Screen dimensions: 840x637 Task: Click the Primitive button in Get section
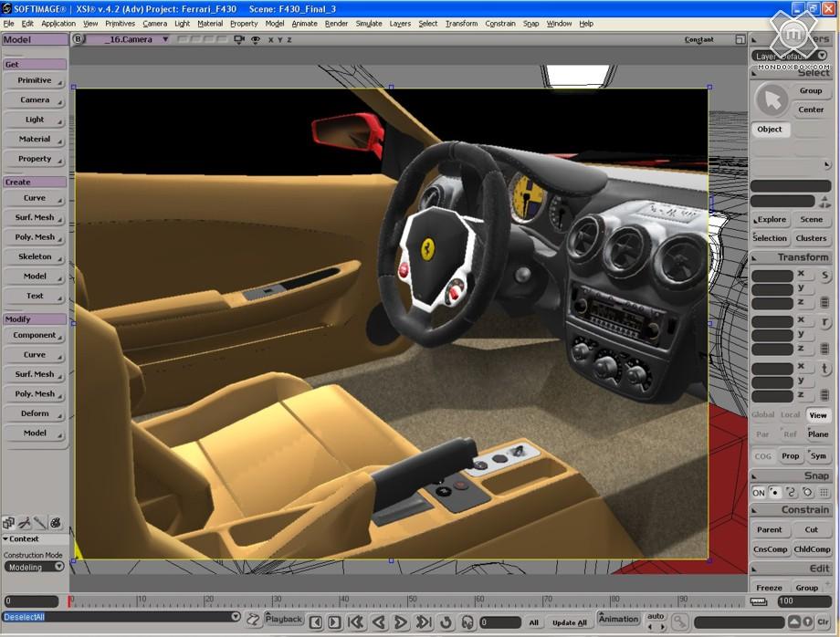point(35,80)
